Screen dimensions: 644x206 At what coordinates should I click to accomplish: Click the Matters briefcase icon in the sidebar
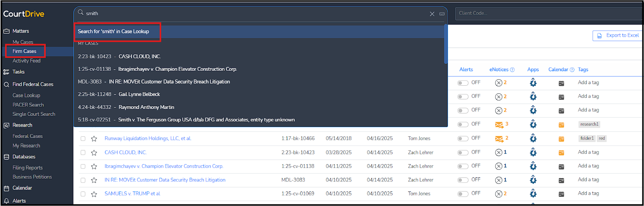pyautogui.click(x=6, y=31)
